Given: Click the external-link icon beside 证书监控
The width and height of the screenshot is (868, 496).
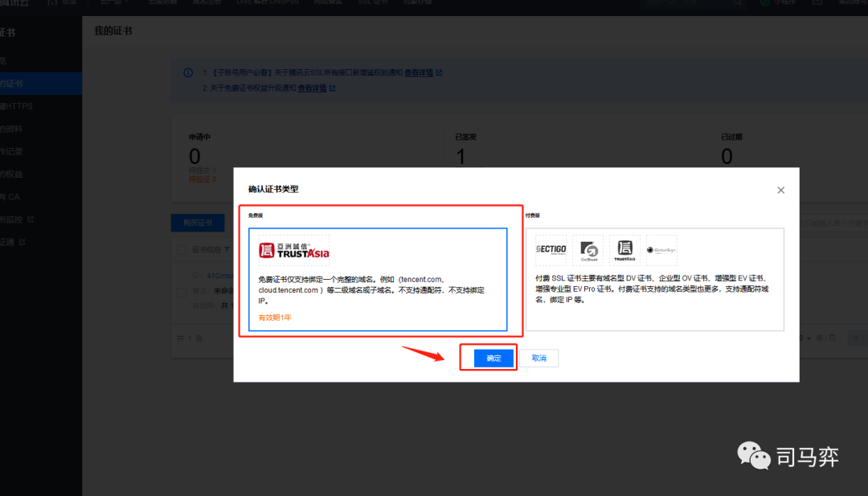Looking at the screenshot, I should [x=31, y=219].
